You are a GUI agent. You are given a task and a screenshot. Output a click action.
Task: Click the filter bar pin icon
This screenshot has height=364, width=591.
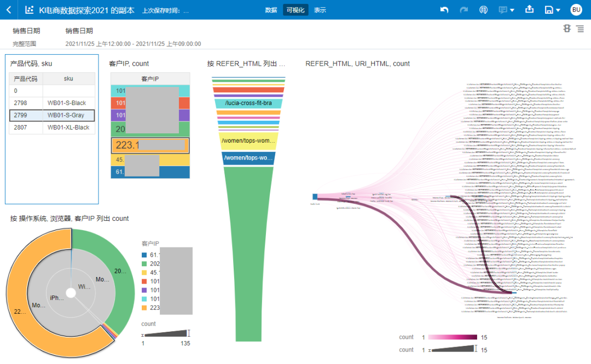click(x=567, y=28)
